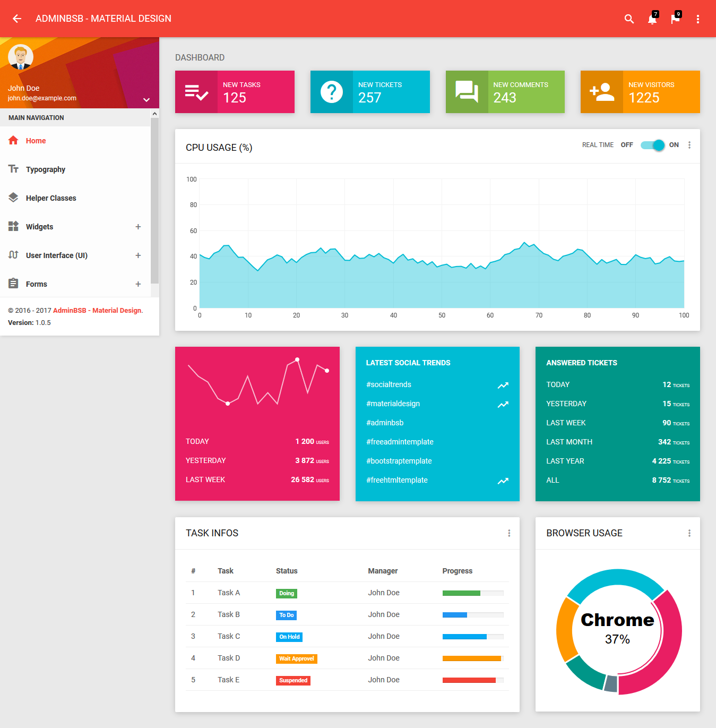Collapse the John Doe profile chevron
The width and height of the screenshot is (716, 728).
click(146, 100)
